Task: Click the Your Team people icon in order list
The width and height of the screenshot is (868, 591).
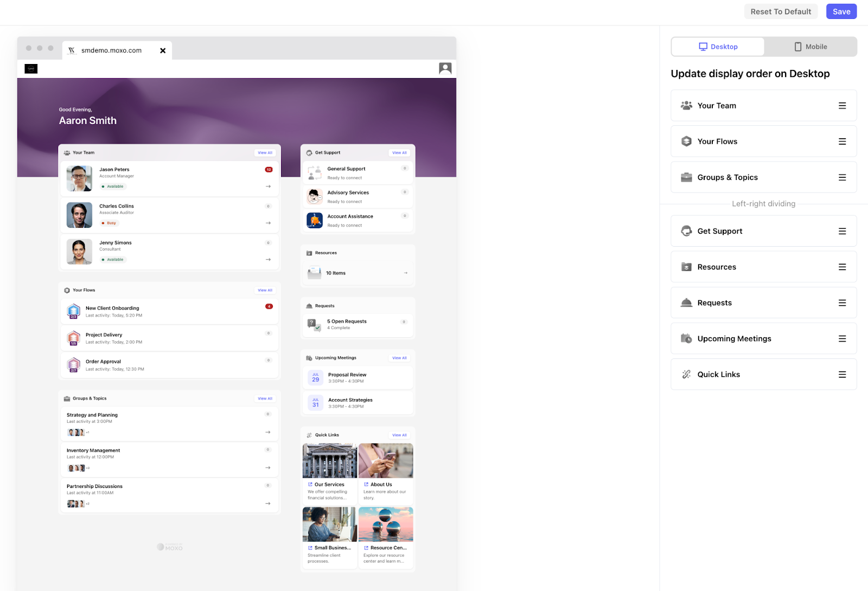Action: [686, 105]
